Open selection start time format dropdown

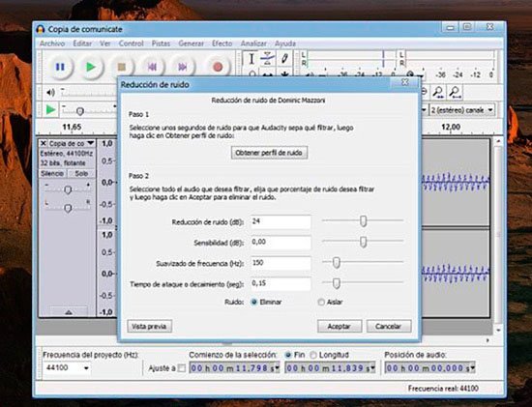[x=278, y=368]
